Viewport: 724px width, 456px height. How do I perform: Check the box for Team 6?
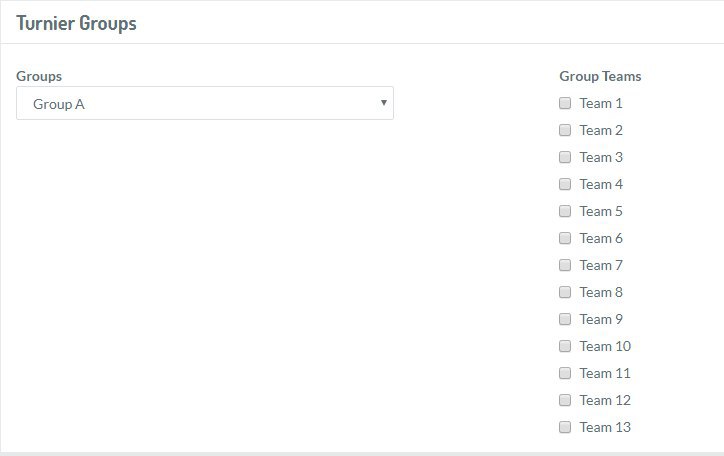tap(565, 238)
